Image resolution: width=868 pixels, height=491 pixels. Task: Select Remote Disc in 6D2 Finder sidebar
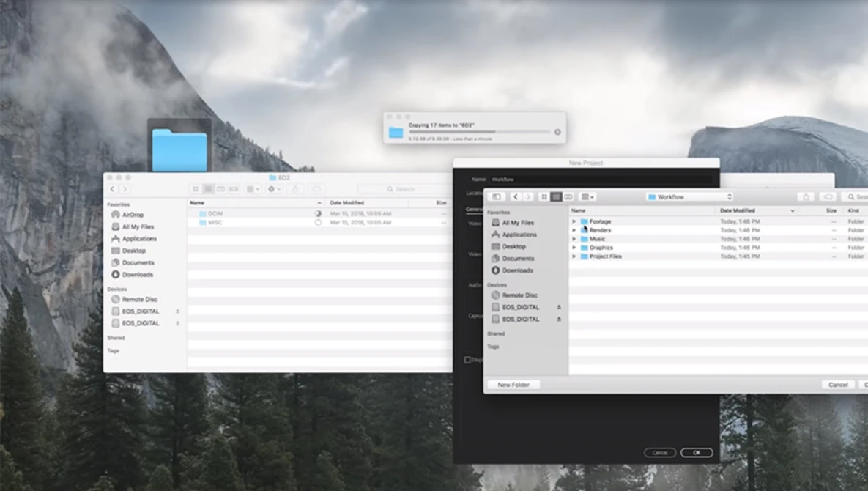(x=139, y=300)
